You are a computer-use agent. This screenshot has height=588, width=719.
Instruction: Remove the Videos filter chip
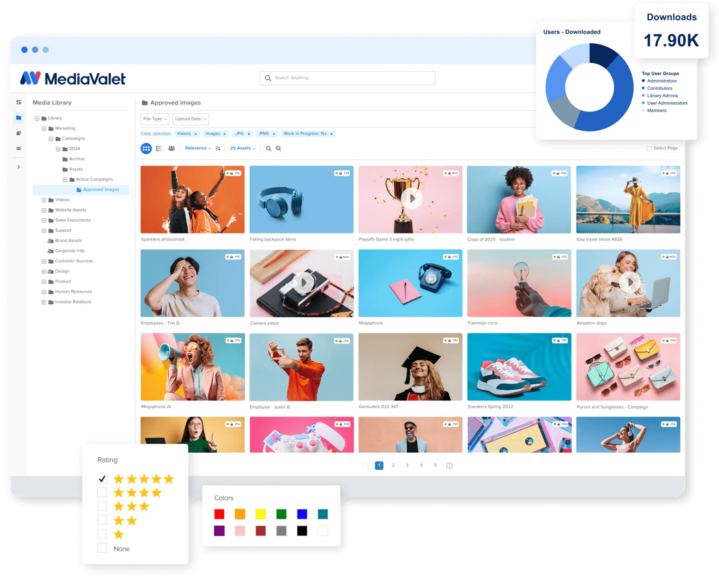coord(196,134)
